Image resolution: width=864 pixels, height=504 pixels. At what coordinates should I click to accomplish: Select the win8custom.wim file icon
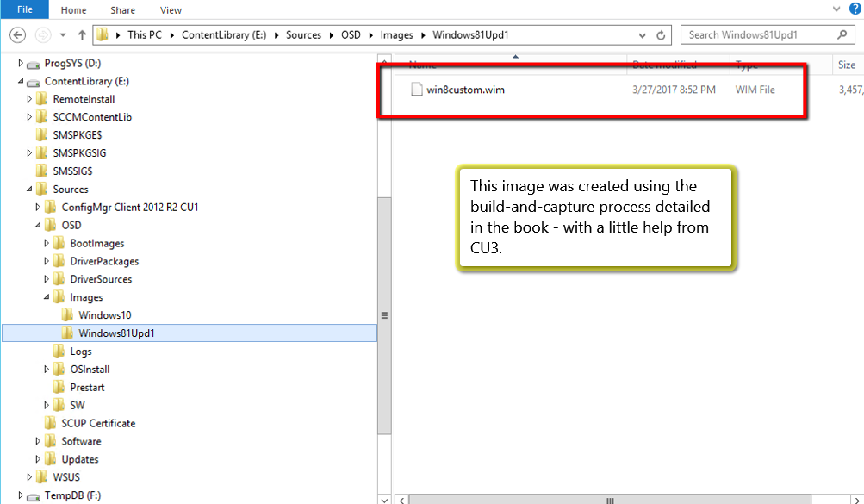point(417,90)
